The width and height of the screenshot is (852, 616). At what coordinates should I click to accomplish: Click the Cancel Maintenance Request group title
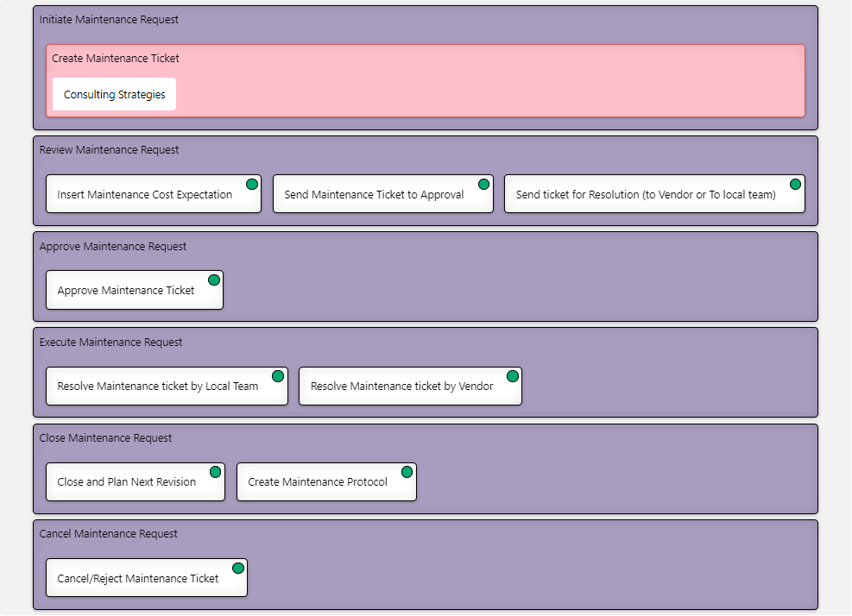click(x=109, y=534)
